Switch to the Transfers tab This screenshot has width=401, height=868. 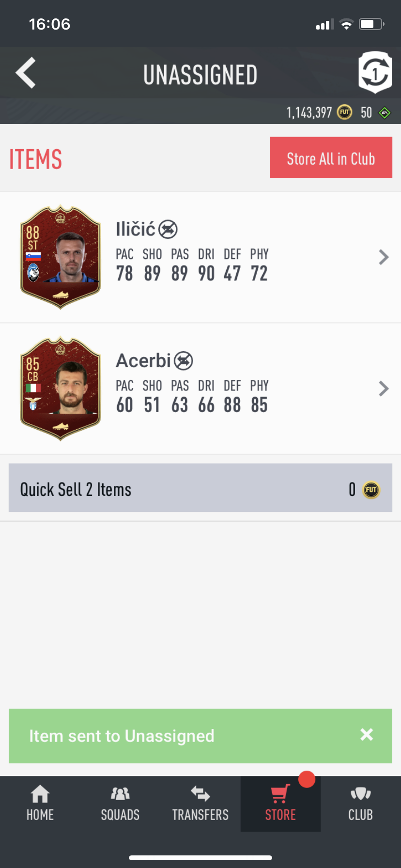pos(200,804)
